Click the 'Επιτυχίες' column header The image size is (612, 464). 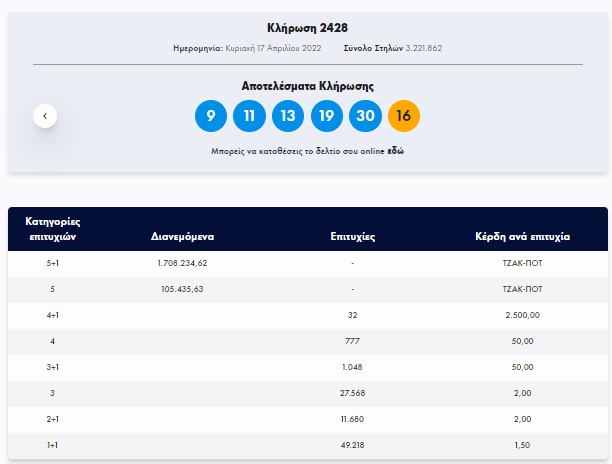tap(352, 238)
